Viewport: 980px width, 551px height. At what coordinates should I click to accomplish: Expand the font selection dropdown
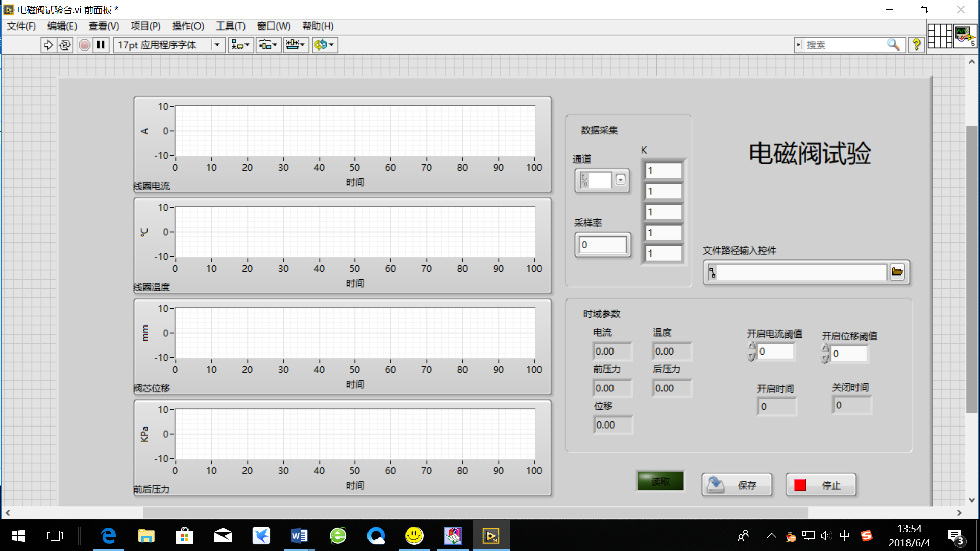point(217,45)
